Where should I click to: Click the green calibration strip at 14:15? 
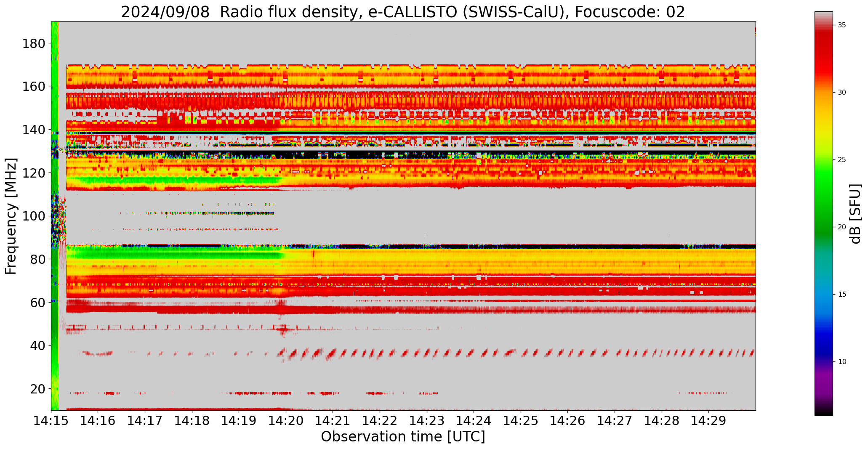[x=55, y=216]
